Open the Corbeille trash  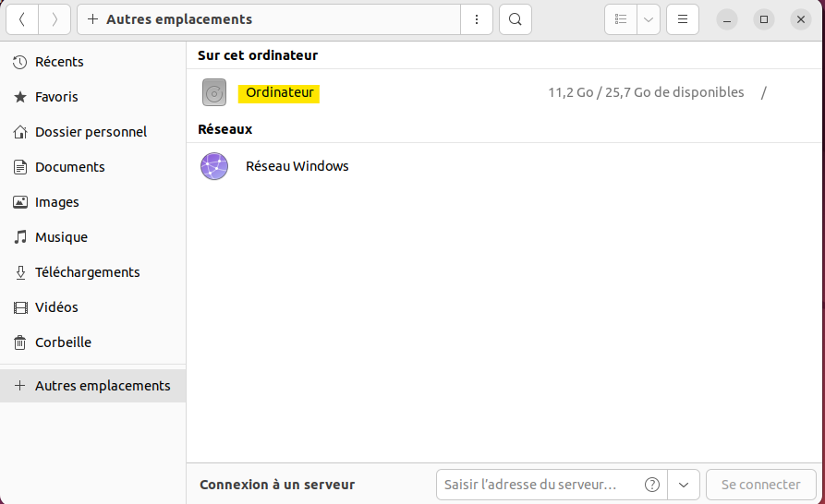tap(63, 342)
